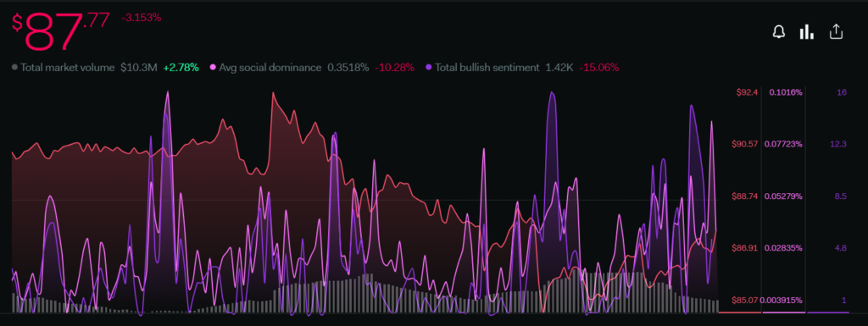Select the 0.07723% dominance axis label
This screenshot has height=326, width=868.
[x=783, y=144]
